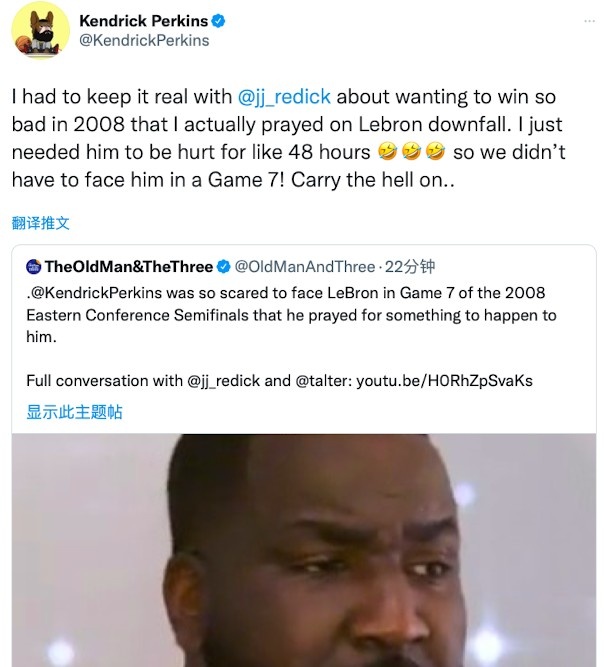Click the 22分钟 timestamp of quoted tweet

(410, 267)
